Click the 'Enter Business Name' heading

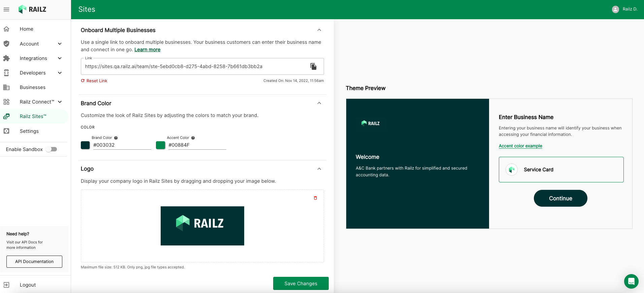pyautogui.click(x=526, y=117)
